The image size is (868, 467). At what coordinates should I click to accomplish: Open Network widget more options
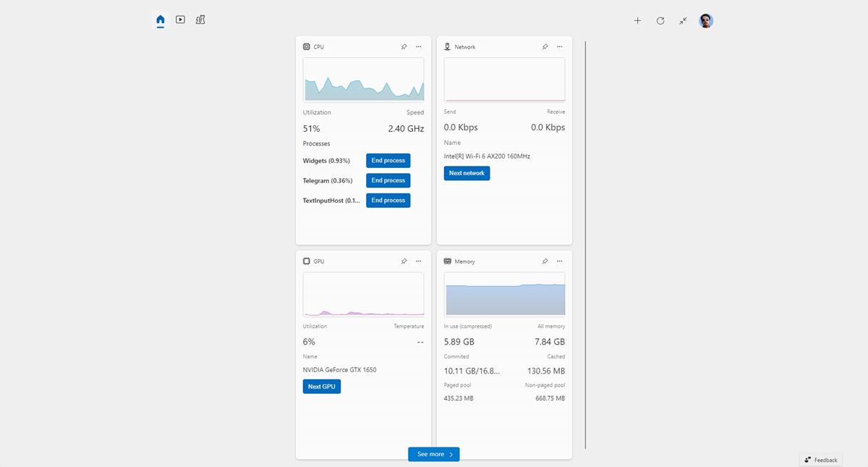pos(560,47)
